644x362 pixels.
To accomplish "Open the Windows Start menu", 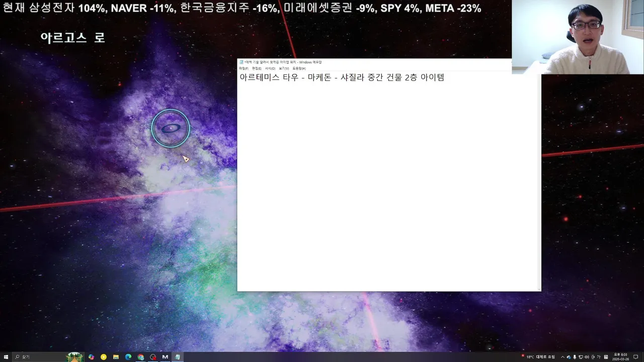I will tap(6, 357).
